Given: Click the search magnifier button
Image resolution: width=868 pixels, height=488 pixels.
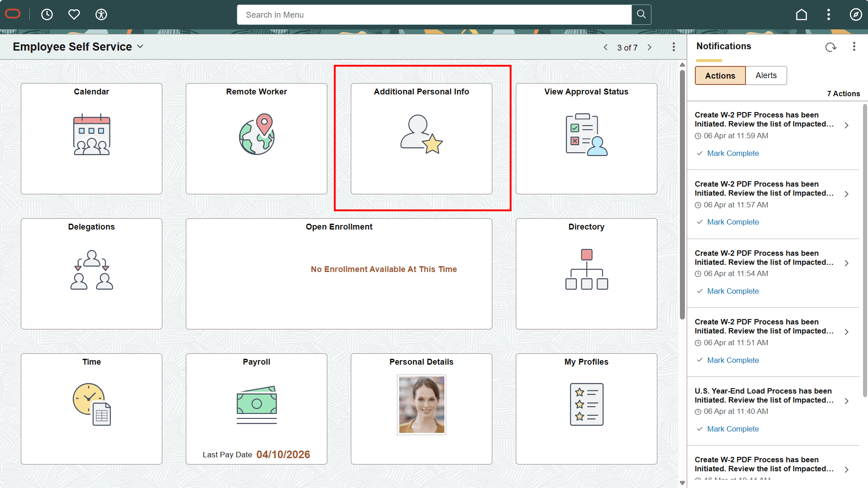Looking at the screenshot, I should click(641, 14).
